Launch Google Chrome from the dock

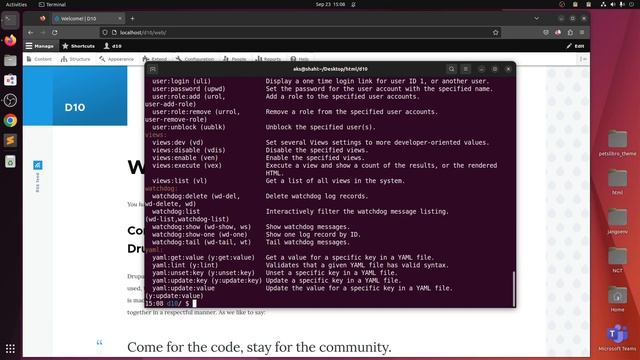(10, 120)
